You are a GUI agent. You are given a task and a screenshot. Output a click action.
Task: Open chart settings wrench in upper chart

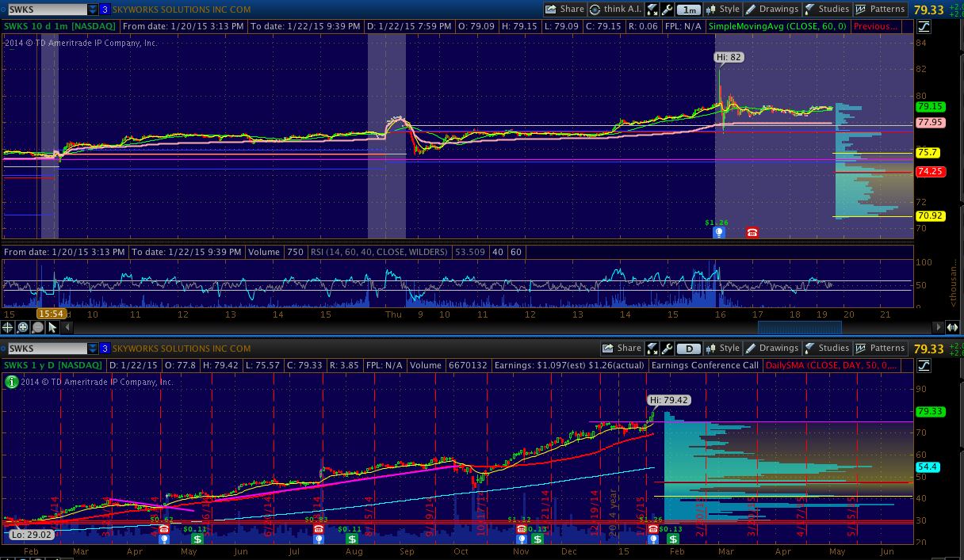(668, 10)
